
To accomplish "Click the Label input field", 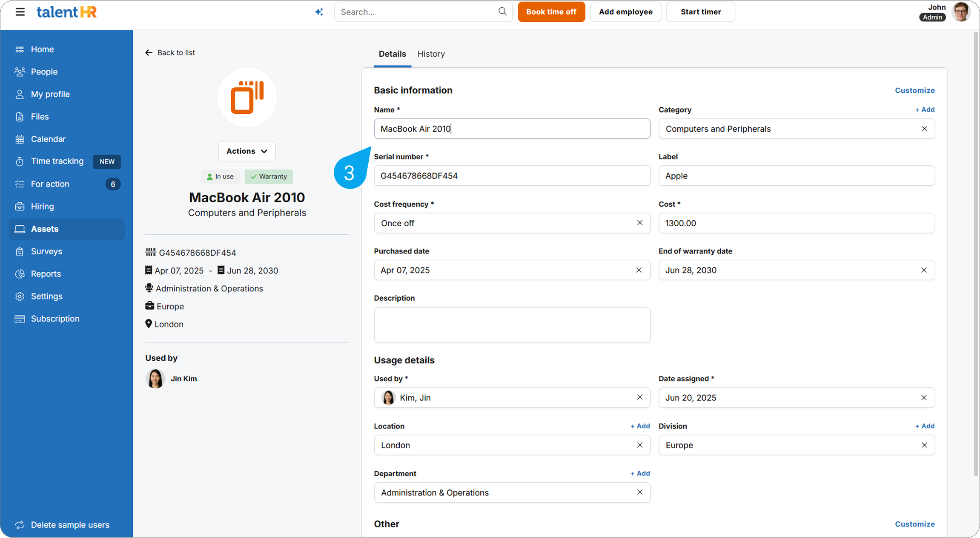I will tap(797, 175).
